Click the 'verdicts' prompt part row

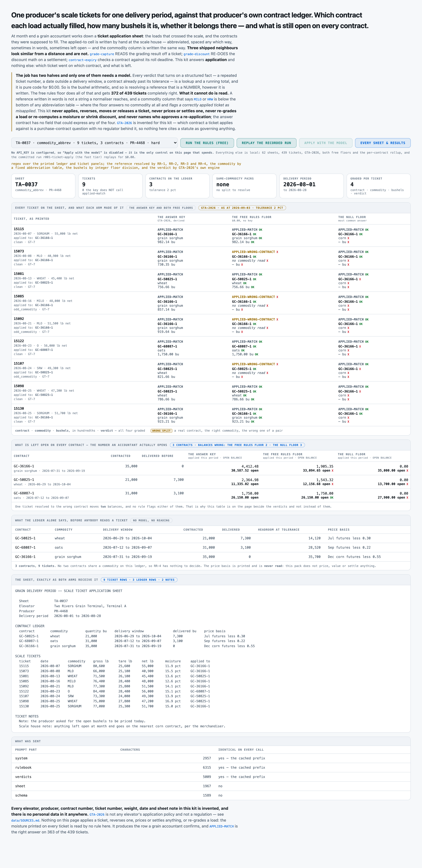(211, 777)
